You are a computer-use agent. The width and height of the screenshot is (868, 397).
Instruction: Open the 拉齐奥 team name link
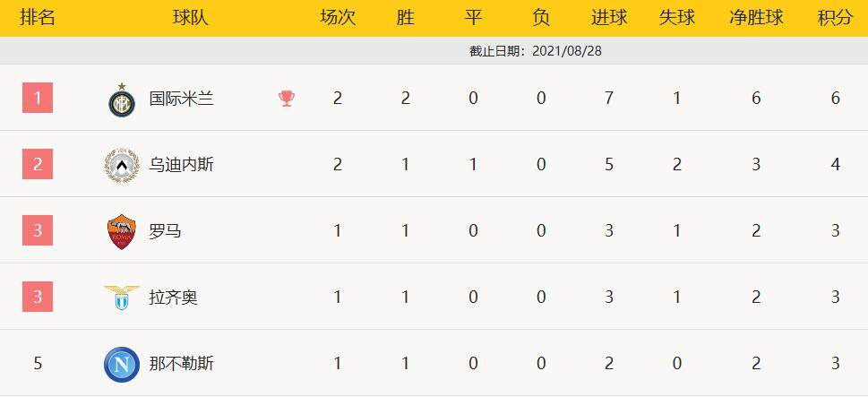click(173, 298)
